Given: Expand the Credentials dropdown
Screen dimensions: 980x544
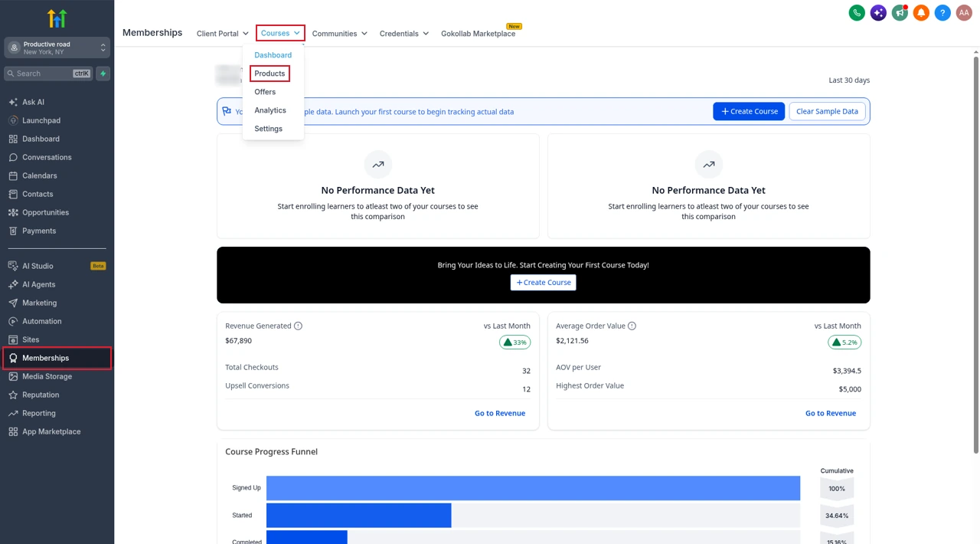Looking at the screenshot, I should (404, 34).
